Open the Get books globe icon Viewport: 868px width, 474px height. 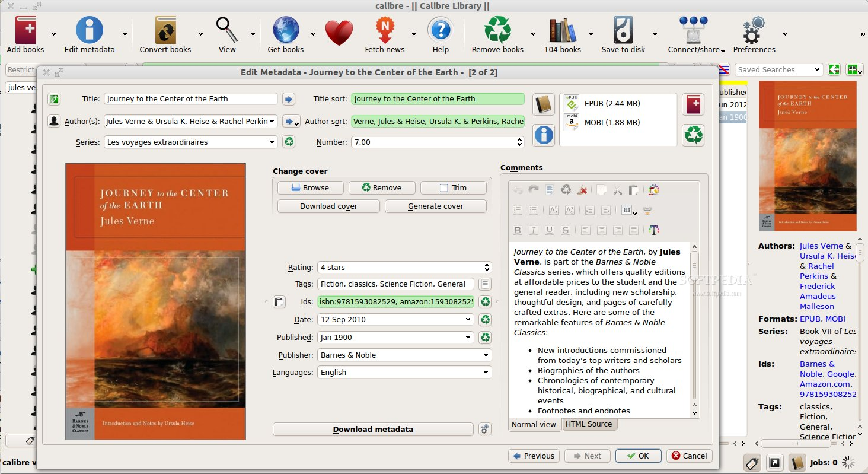tap(286, 30)
